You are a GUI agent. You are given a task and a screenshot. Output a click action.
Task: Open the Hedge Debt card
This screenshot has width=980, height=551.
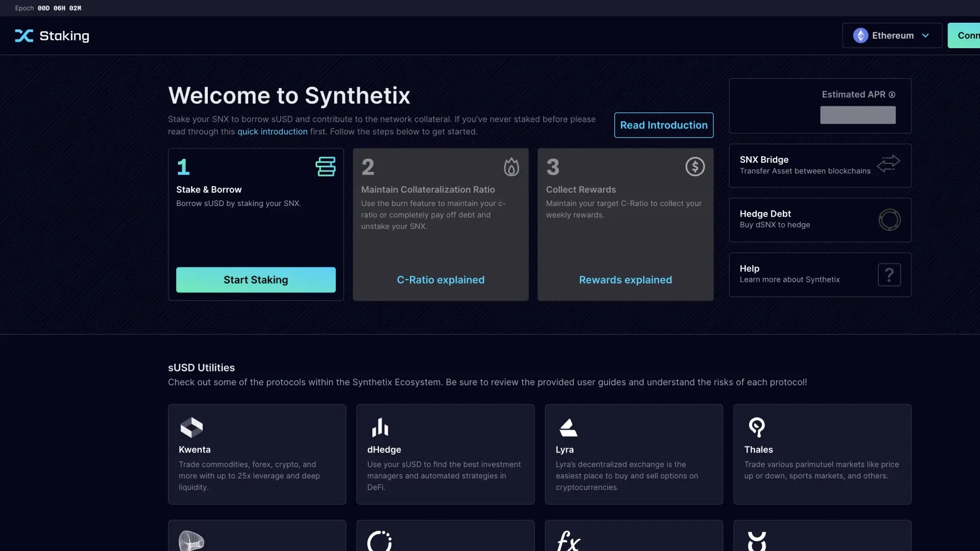(x=820, y=220)
